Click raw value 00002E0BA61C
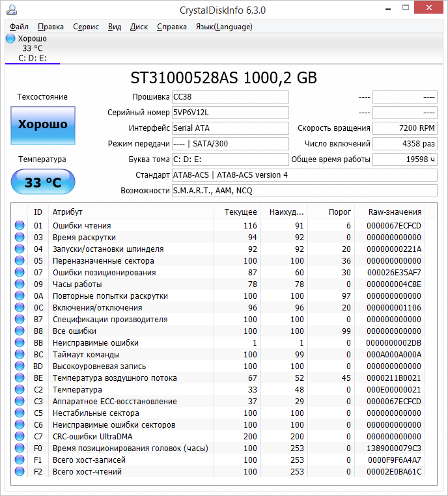The image size is (448, 496). (x=394, y=471)
